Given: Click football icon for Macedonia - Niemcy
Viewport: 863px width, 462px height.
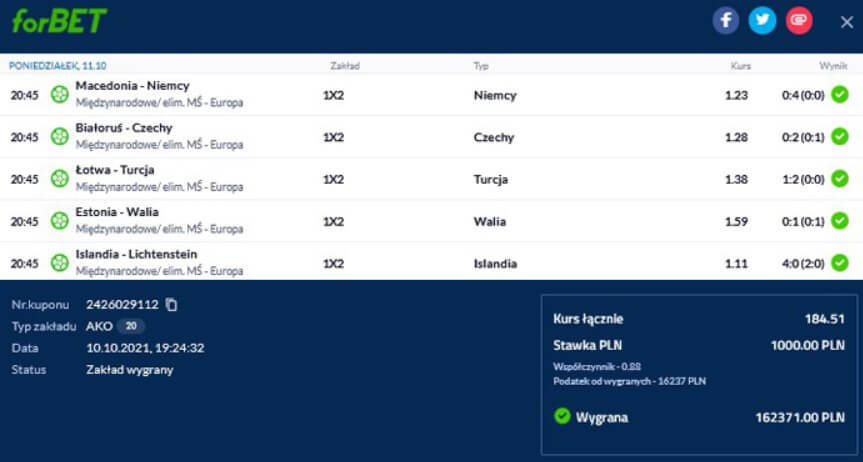Looking at the screenshot, I should pyautogui.click(x=60, y=95).
